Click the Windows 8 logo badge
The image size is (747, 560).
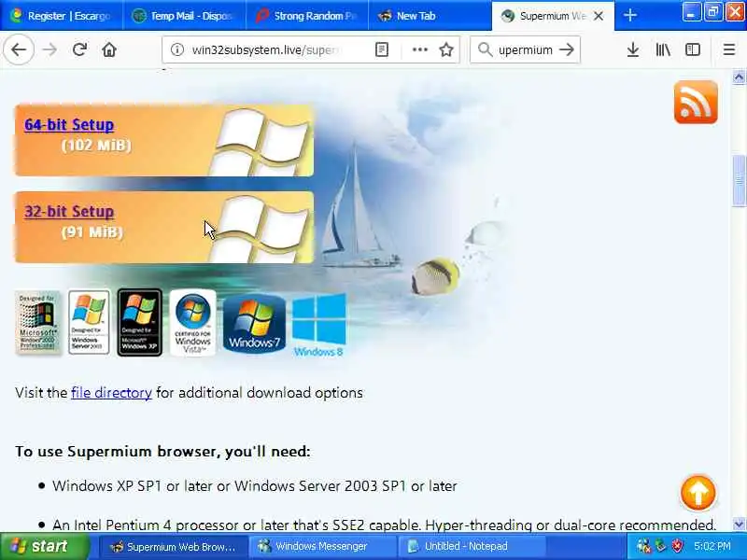318,325
